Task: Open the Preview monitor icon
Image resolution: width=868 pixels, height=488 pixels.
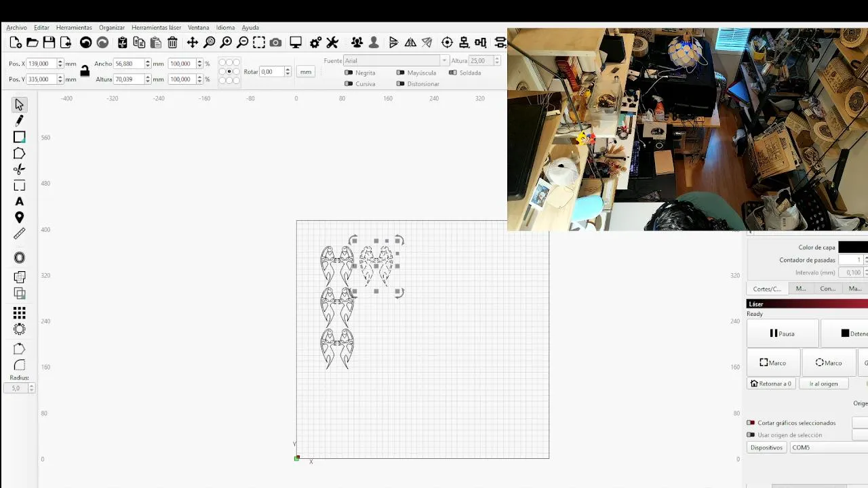Action: (296, 43)
